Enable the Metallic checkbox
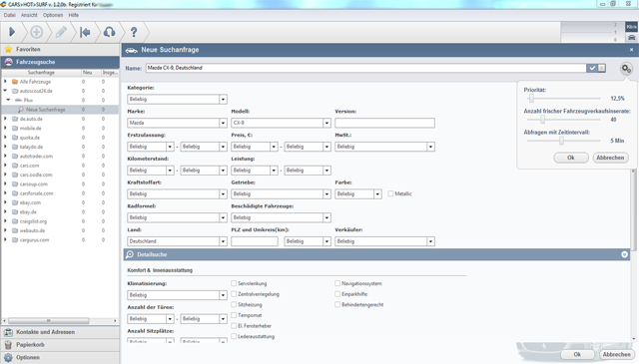Image resolution: width=639 pixels, height=364 pixels. (x=390, y=193)
